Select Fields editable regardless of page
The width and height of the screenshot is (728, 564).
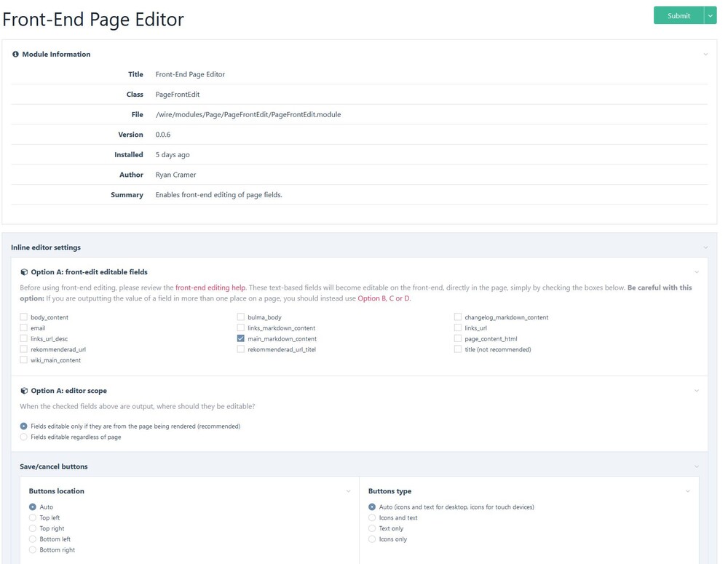(24, 437)
